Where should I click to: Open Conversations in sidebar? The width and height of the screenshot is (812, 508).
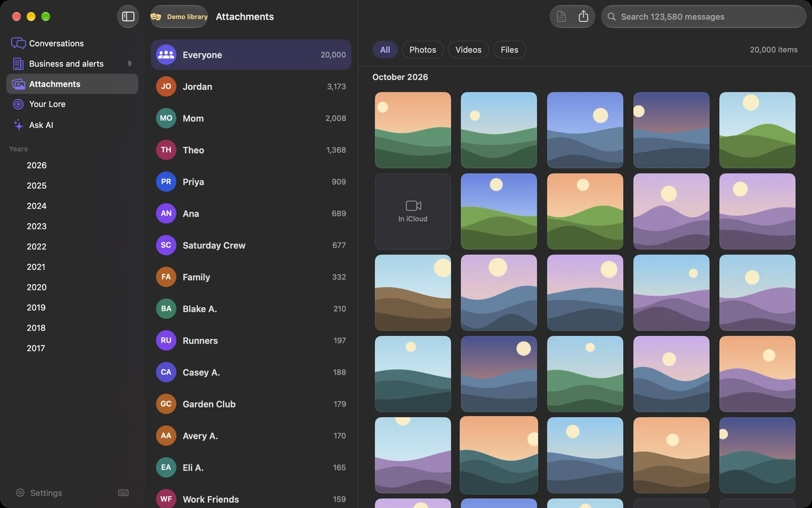pyautogui.click(x=72, y=44)
